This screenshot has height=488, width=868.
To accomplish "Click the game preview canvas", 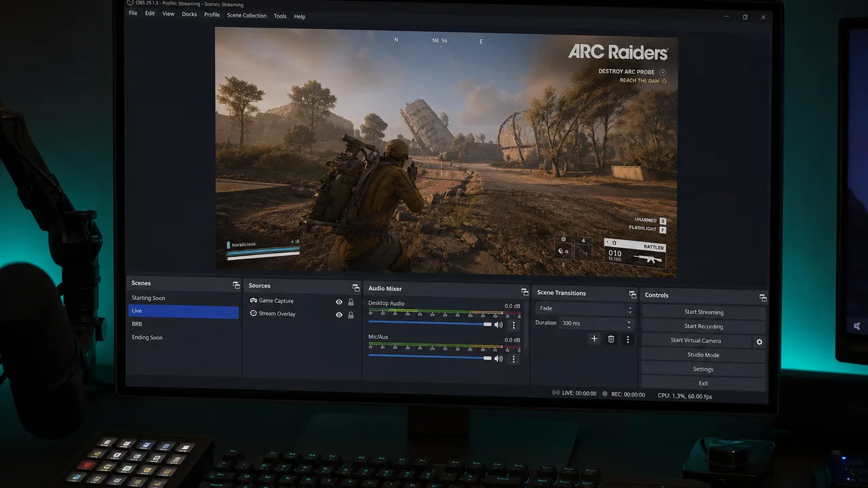I will pyautogui.click(x=446, y=152).
